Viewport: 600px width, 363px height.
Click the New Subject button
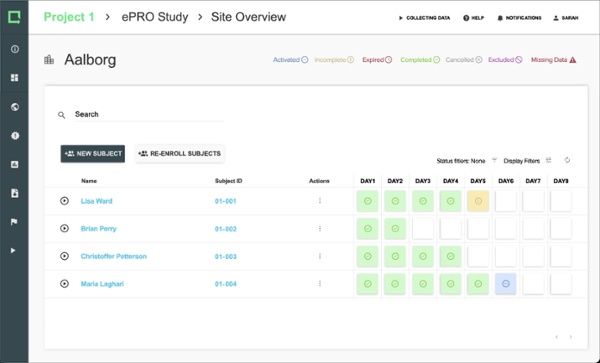pyautogui.click(x=93, y=154)
